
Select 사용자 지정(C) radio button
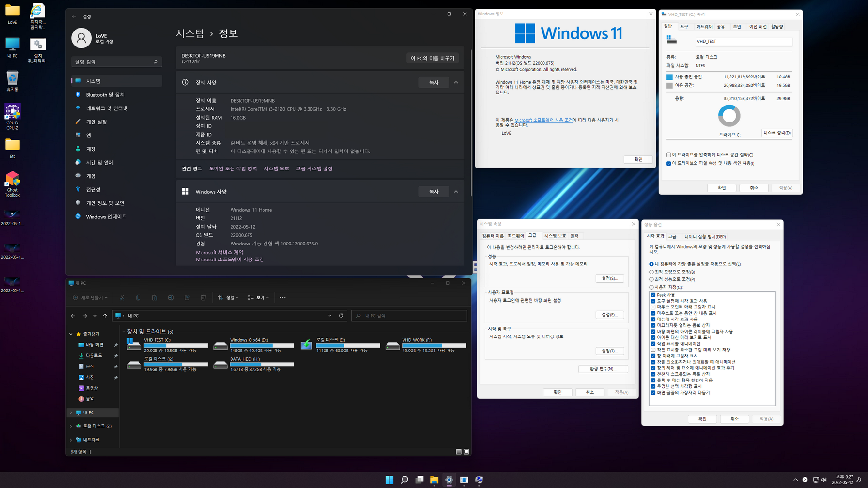pos(651,287)
